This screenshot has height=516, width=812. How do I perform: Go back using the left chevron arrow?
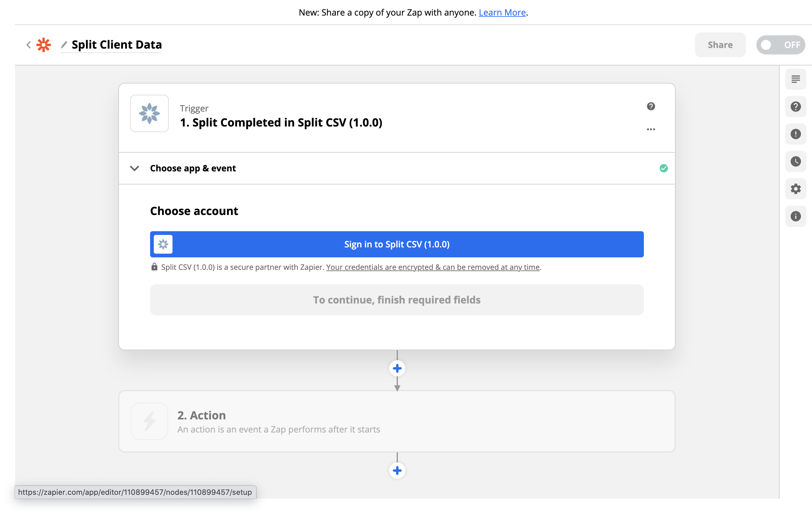point(29,45)
